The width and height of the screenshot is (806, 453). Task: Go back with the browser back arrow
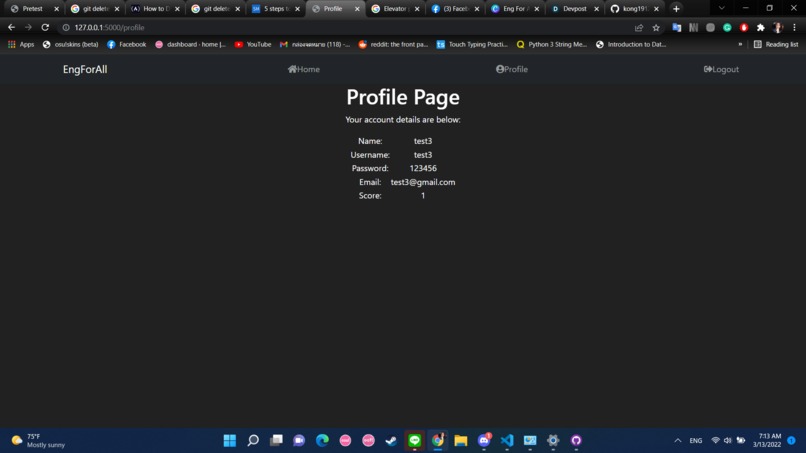click(x=11, y=27)
